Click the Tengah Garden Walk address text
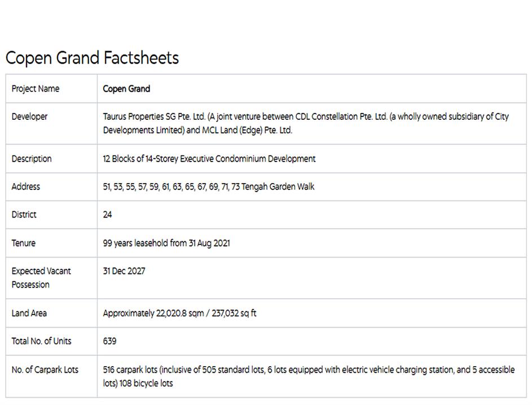Viewport: 532px width, 405px height. (x=209, y=186)
